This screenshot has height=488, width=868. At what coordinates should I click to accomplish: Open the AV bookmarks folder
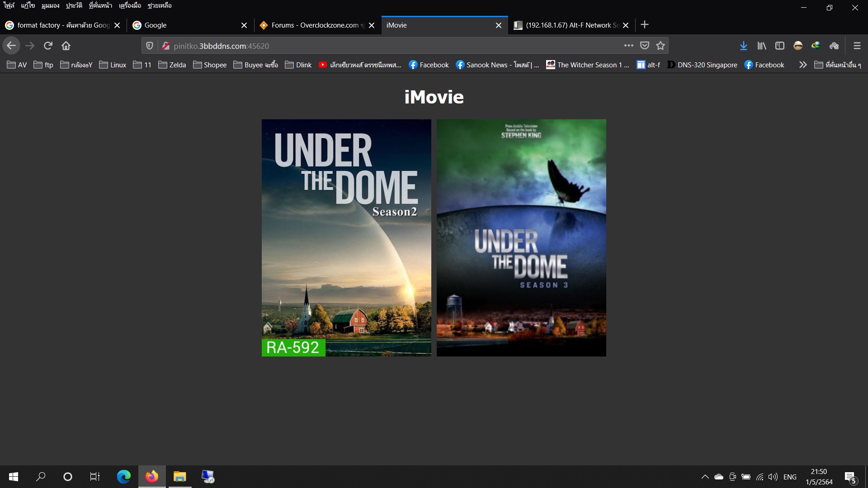click(x=17, y=65)
